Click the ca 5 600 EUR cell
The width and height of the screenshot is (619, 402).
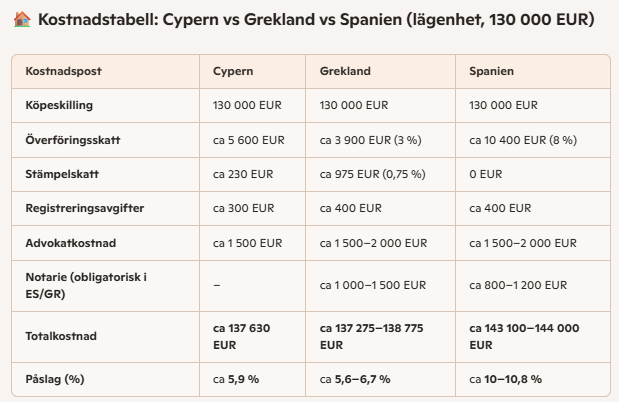tap(249, 140)
